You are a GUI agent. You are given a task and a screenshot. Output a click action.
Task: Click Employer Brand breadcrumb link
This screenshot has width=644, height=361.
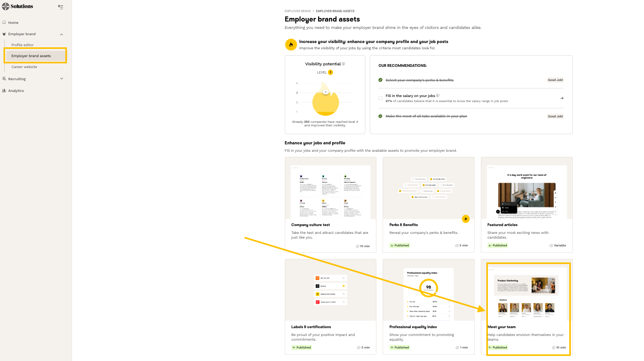tap(297, 11)
